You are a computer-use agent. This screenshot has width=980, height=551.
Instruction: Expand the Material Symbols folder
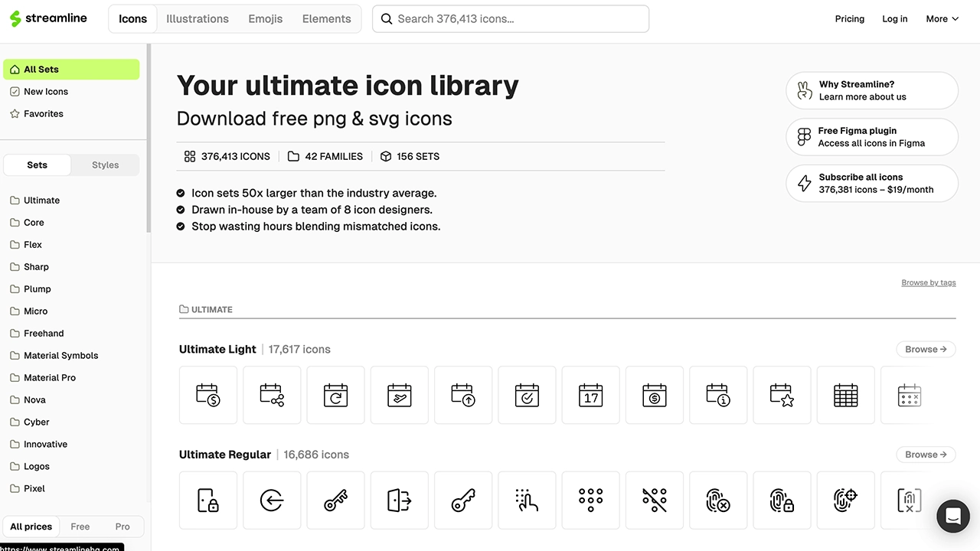pos(60,356)
